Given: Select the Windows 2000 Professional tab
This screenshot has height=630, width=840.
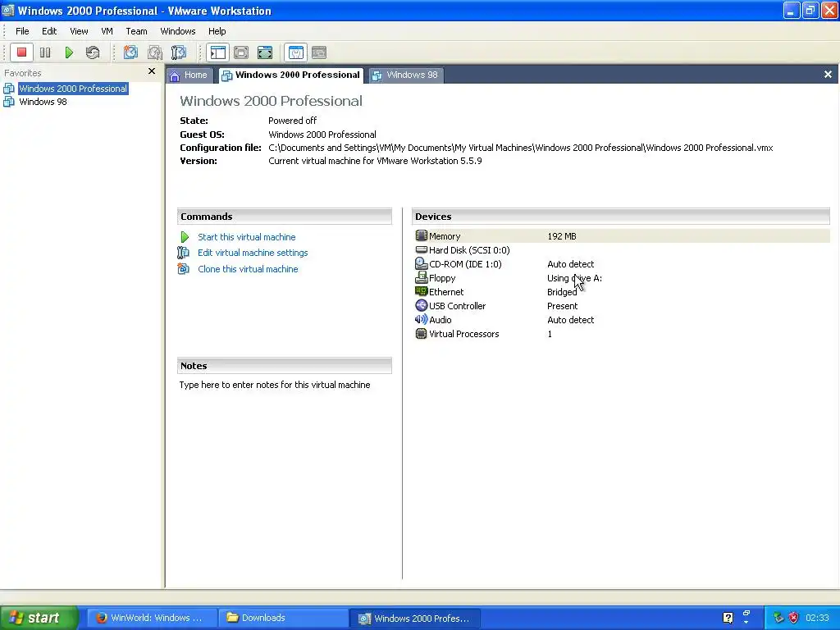Looking at the screenshot, I should pyautogui.click(x=291, y=75).
